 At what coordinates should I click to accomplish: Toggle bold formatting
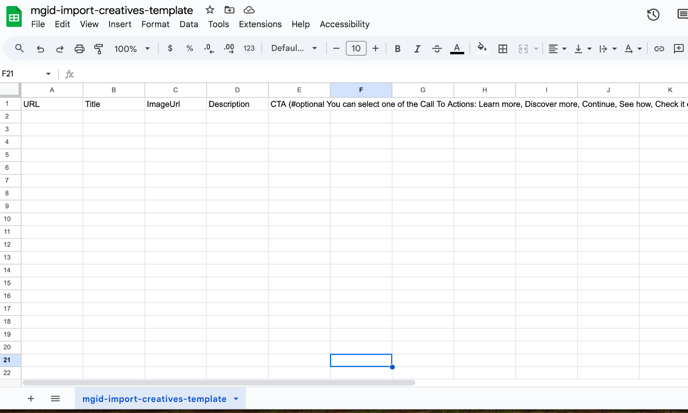(397, 49)
